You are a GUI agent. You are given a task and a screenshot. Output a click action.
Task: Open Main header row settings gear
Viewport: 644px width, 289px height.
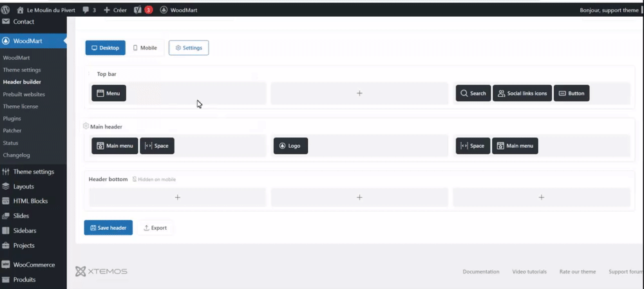86,126
